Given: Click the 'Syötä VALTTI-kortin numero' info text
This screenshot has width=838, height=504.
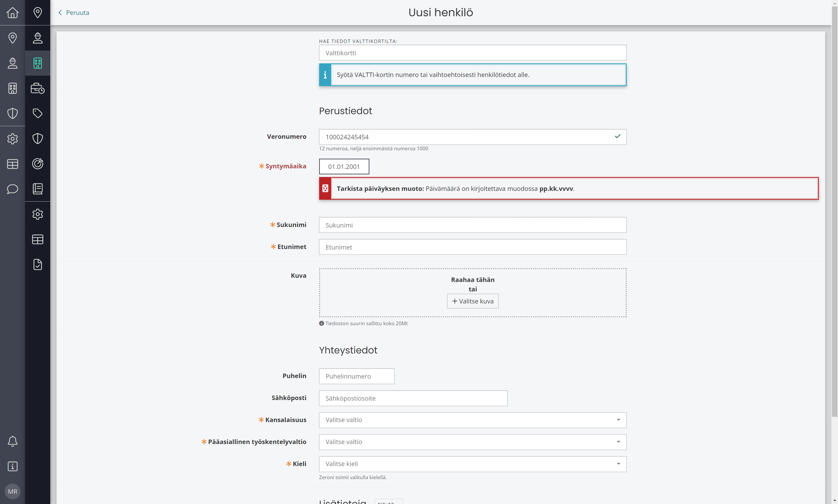Looking at the screenshot, I should pos(433,75).
